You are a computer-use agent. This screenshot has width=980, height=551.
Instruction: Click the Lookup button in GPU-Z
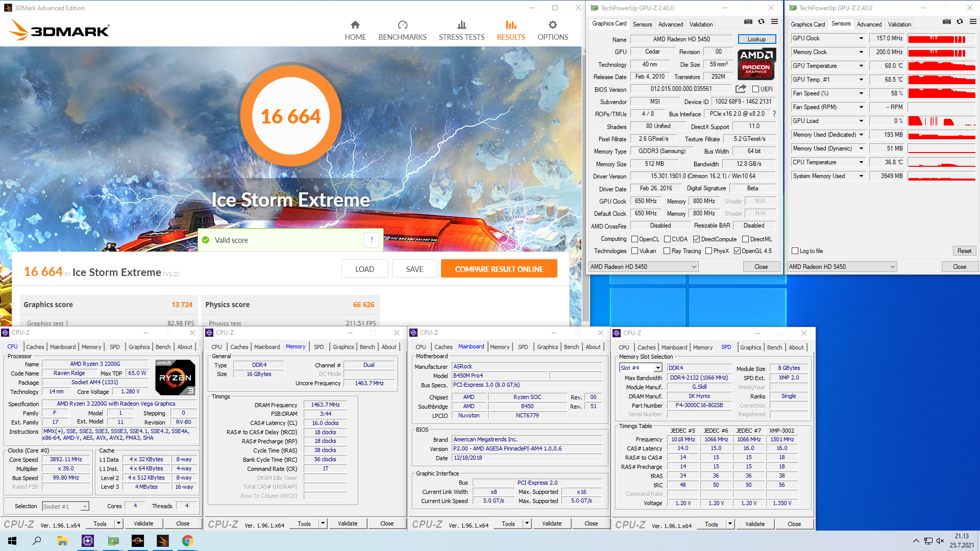[756, 39]
